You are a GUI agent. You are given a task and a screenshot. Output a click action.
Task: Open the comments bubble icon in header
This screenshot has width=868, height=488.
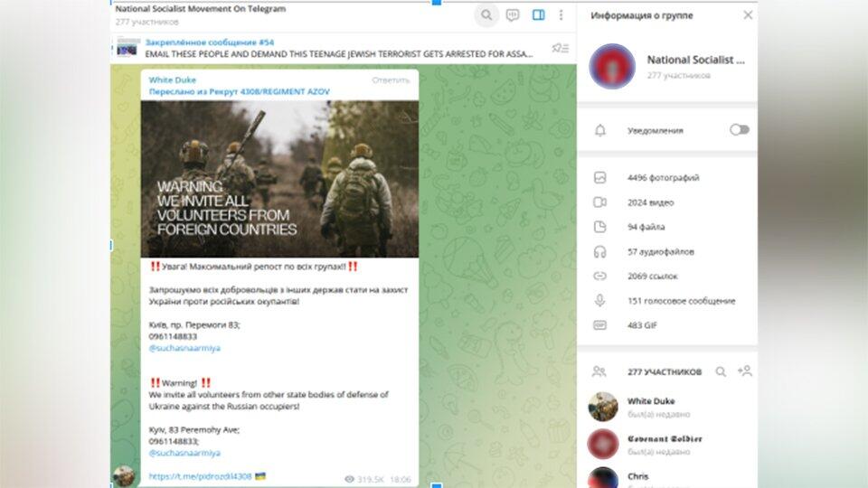coord(513,15)
